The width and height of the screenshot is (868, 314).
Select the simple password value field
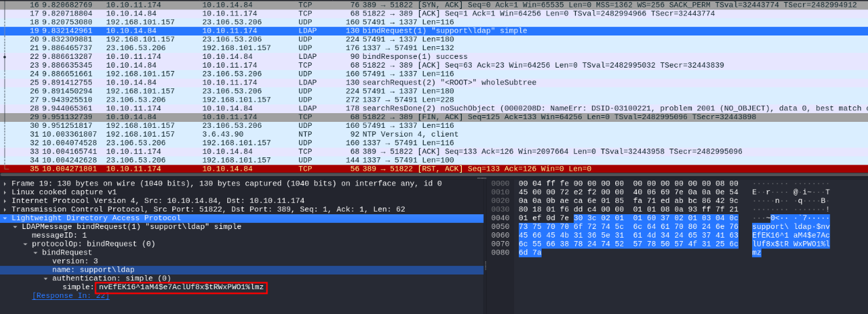181,287
